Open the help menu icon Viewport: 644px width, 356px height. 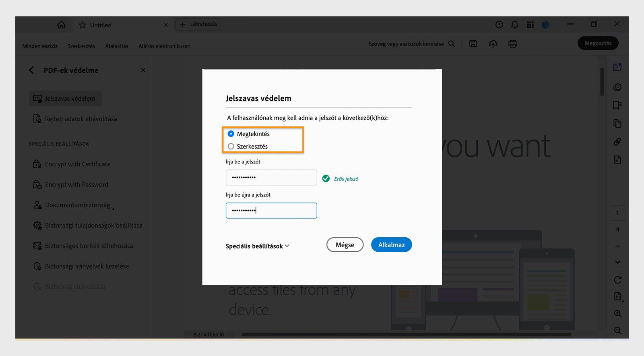[499, 25]
